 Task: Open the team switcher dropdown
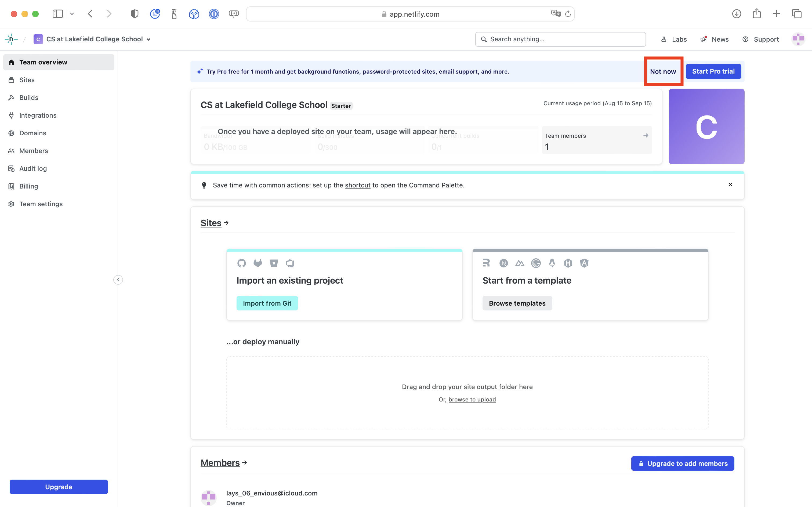(92, 39)
